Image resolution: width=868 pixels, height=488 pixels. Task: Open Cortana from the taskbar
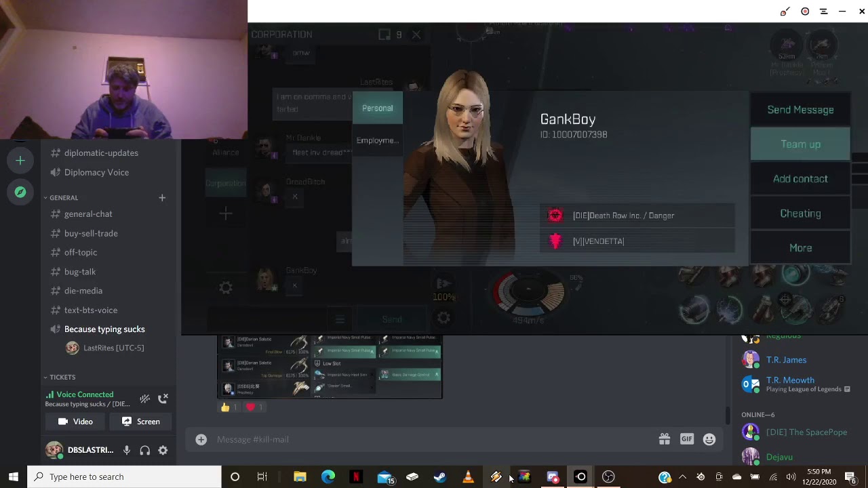pyautogui.click(x=235, y=476)
